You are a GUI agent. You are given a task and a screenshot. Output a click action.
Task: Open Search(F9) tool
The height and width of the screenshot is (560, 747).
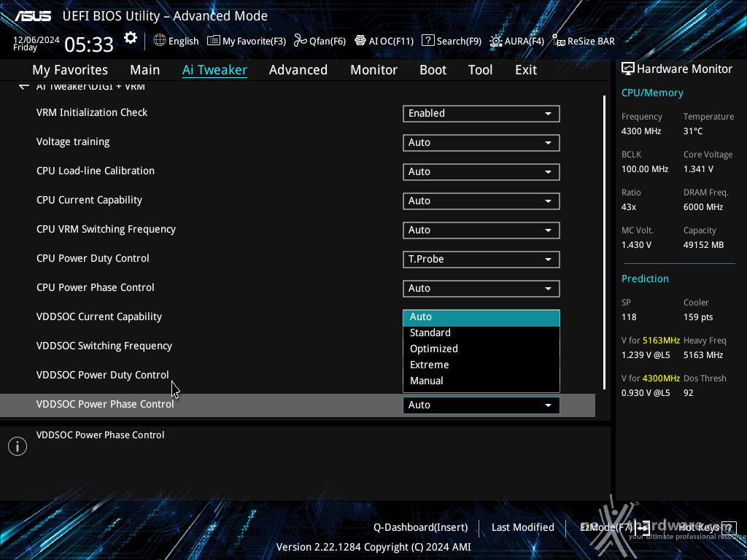(452, 41)
